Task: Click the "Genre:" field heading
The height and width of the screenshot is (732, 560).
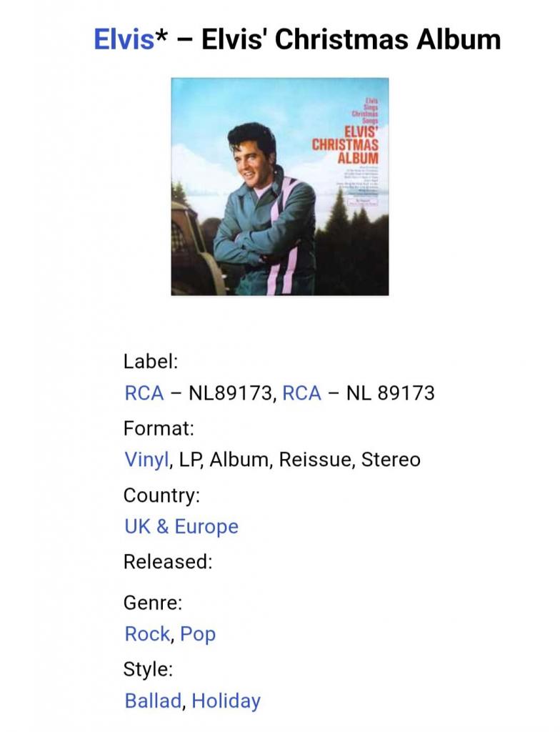Action: click(x=153, y=603)
